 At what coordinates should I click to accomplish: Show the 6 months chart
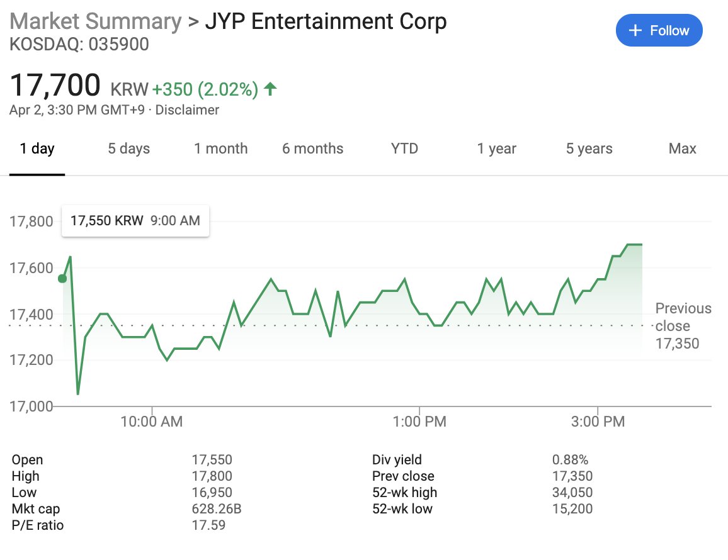pyautogui.click(x=312, y=149)
